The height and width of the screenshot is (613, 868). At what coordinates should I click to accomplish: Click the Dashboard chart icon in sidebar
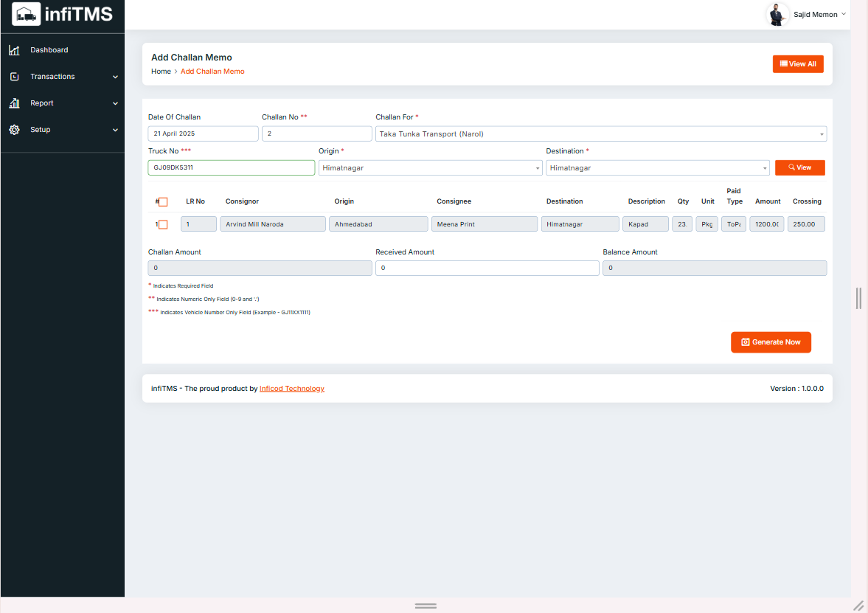pos(14,50)
